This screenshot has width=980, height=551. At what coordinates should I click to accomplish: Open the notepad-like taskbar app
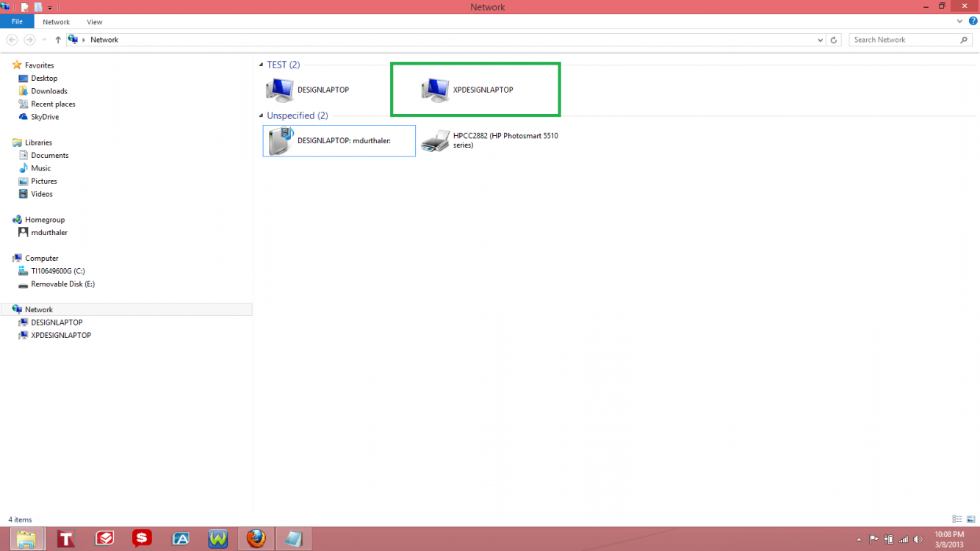point(294,539)
